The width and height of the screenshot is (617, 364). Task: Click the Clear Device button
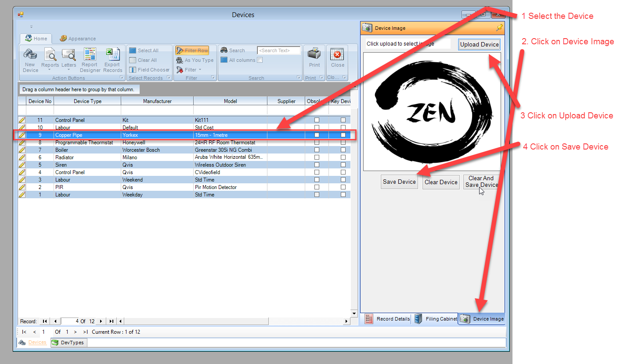(x=441, y=182)
